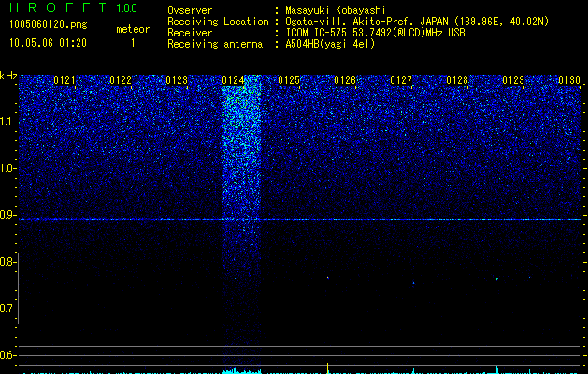The height and width of the screenshot is (374, 588).
Task: Click the 0.6 frequency axis label
Action: pyautogui.click(x=8, y=355)
